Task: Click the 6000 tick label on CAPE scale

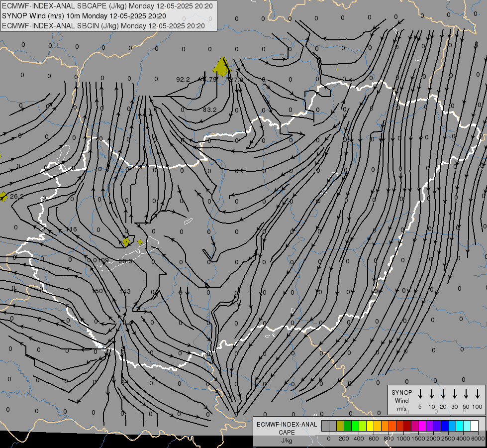Action: pyautogui.click(x=478, y=439)
